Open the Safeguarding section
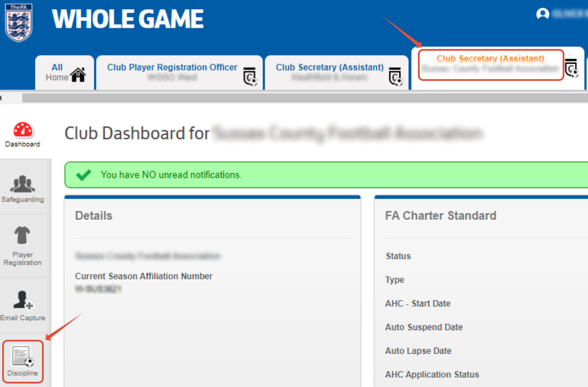588x387 pixels. [23, 189]
